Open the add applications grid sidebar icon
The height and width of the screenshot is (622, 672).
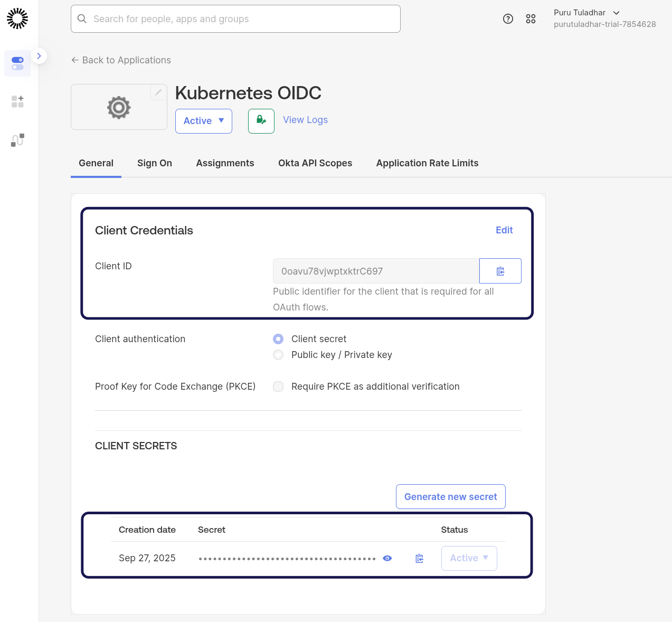point(17,101)
